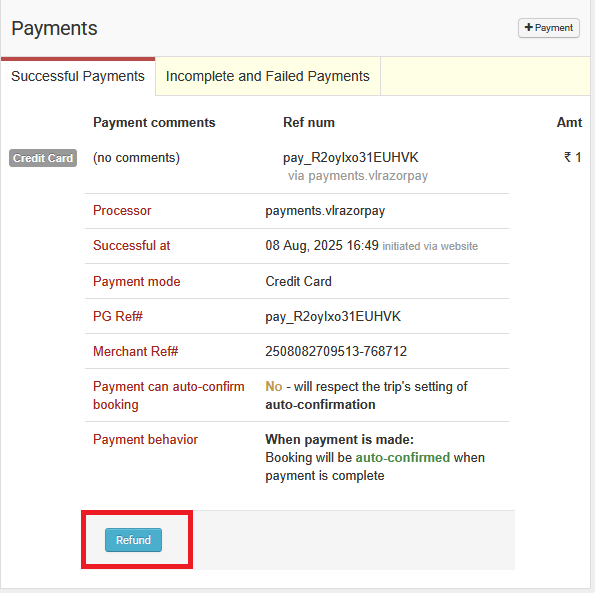The image size is (601, 593).
Task: Click the Ref num column header
Action: (x=309, y=122)
